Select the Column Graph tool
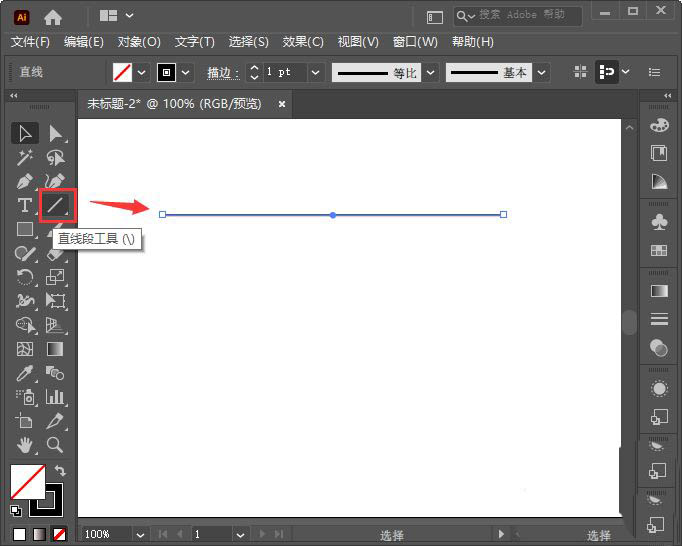The width and height of the screenshot is (682, 546). (x=55, y=397)
